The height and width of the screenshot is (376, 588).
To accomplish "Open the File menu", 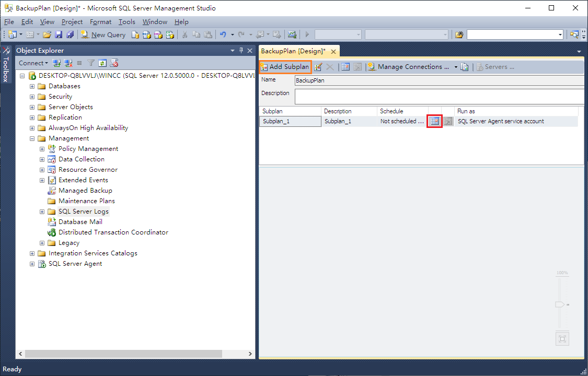I will pos(9,22).
